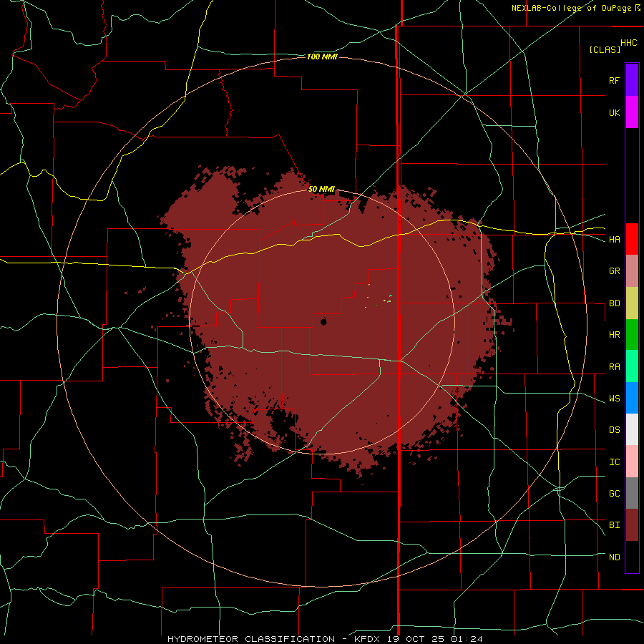
Task: Click the GR legend label
Action: pyautogui.click(x=614, y=271)
